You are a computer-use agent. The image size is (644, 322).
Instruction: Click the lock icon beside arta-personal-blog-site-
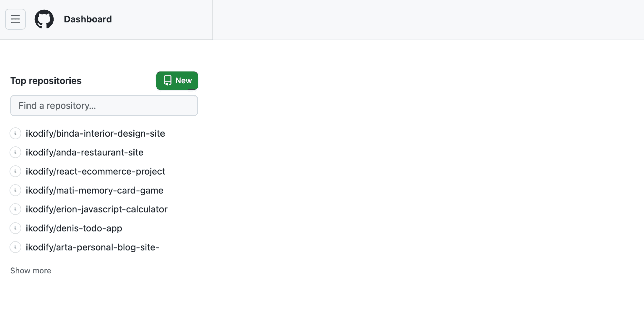point(15,247)
